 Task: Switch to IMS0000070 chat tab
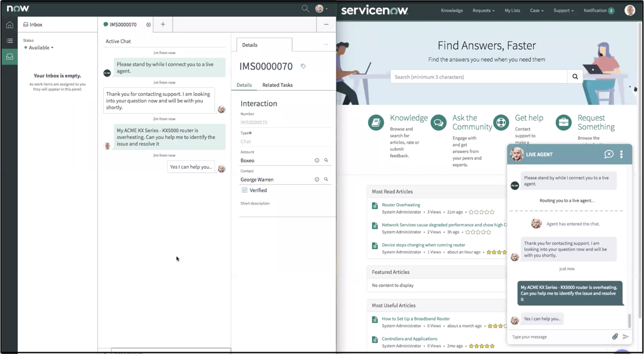(x=123, y=25)
